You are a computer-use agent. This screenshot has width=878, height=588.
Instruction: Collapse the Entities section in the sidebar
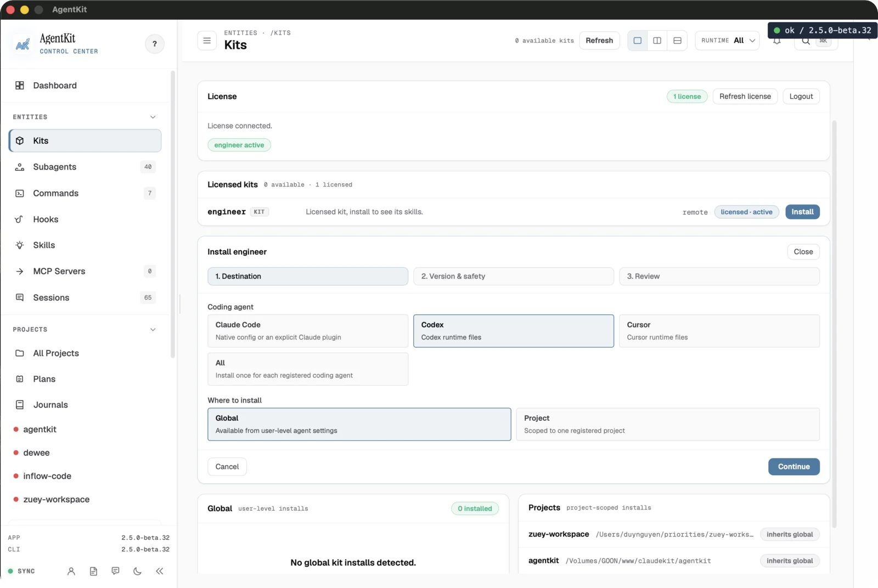153,117
